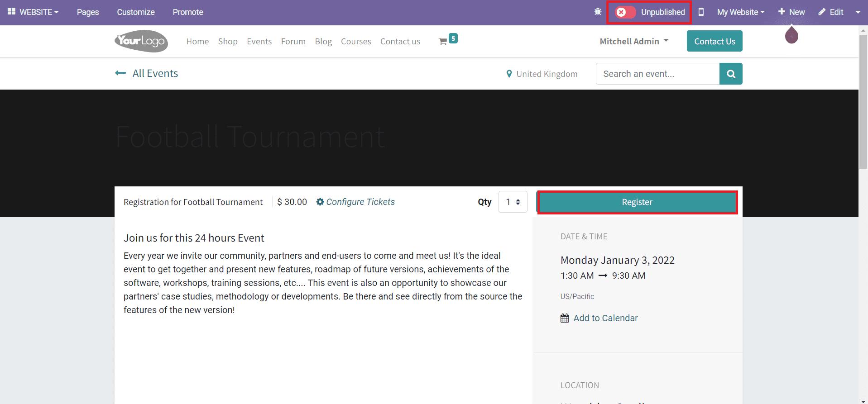Open the WEBSITE apps dropdown
The image size is (868, 404).
click(x=34, y=12)
